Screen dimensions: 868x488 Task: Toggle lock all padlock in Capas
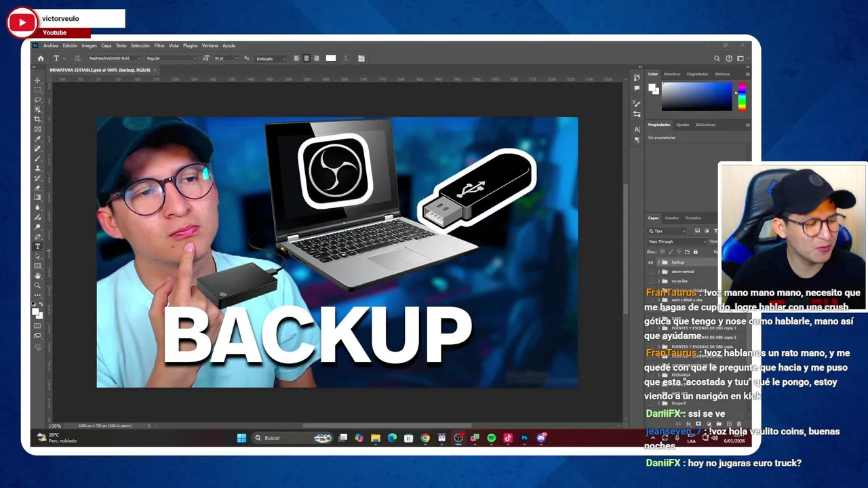click(x=696, y=251)
